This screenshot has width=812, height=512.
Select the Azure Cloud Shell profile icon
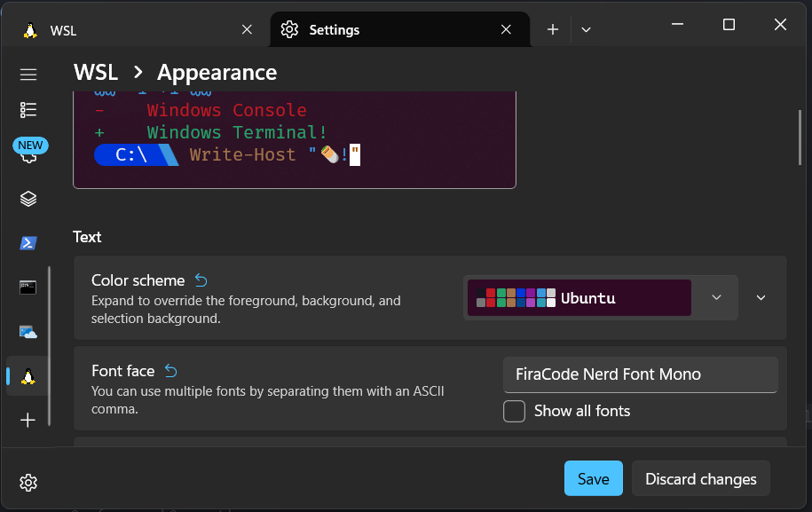coord(28,332)
